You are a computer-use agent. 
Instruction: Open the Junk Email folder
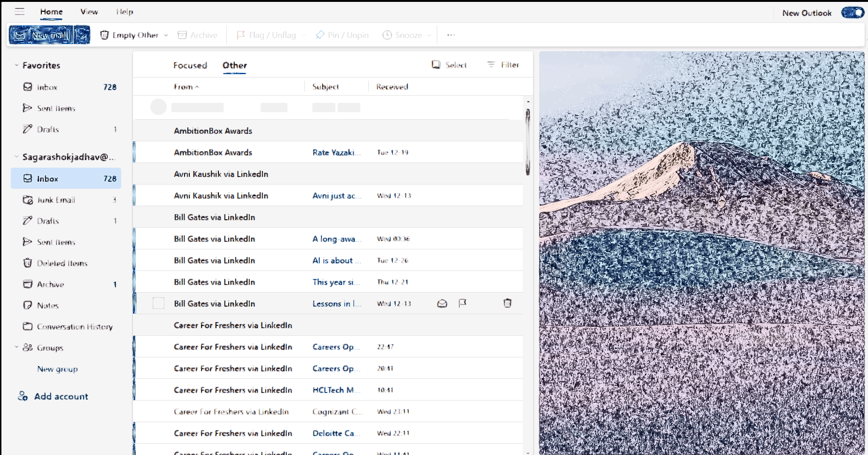click(x=66, y=200)
